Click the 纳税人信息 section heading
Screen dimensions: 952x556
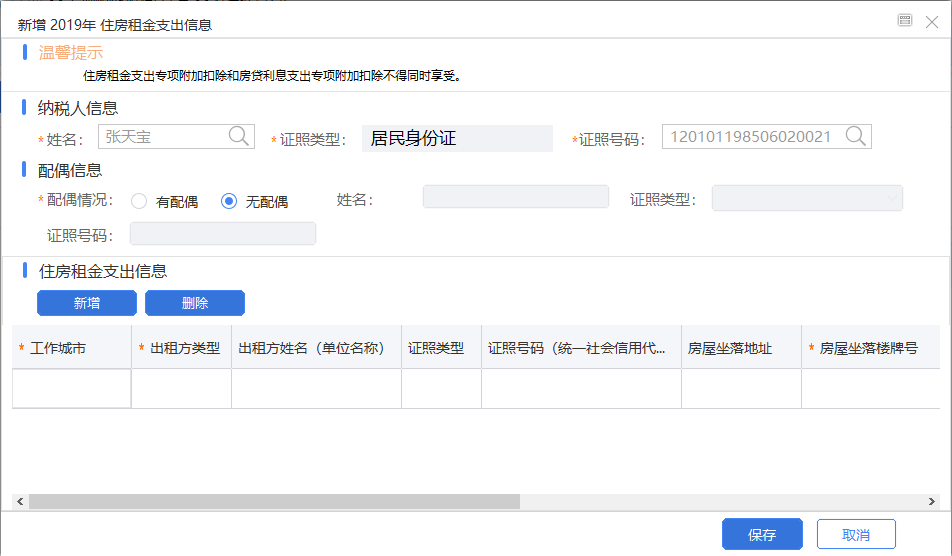[x=78, y=108]
